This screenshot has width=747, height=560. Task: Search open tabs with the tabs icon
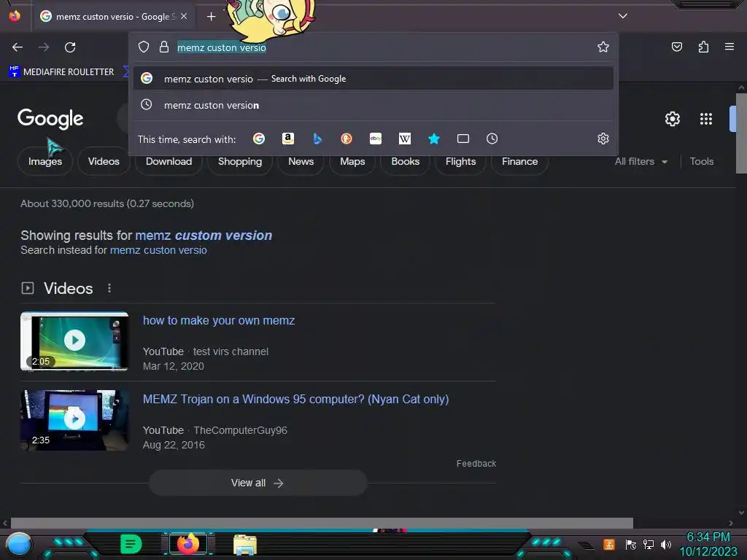[463, 139]
